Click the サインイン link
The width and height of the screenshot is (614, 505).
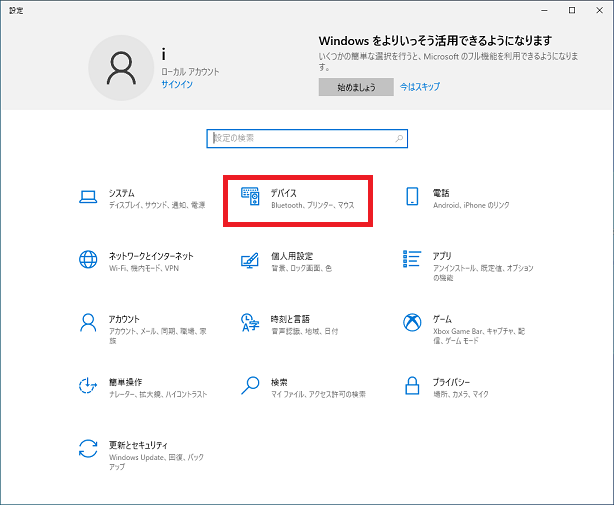pyautogui.click(x=177, y=85)
